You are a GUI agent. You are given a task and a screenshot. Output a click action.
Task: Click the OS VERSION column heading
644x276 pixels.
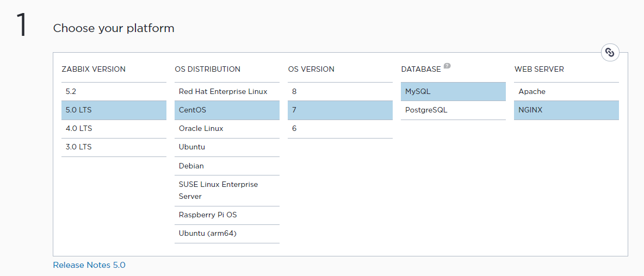311,70
